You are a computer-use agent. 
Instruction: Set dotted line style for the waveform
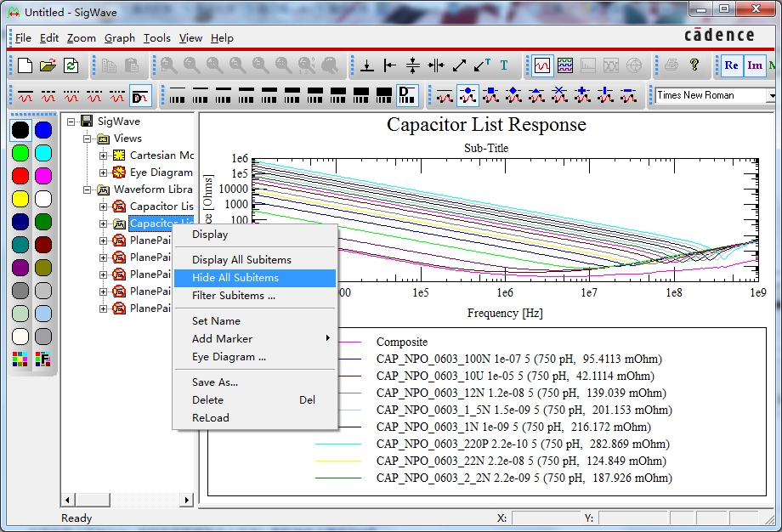[x=71, y=95]
